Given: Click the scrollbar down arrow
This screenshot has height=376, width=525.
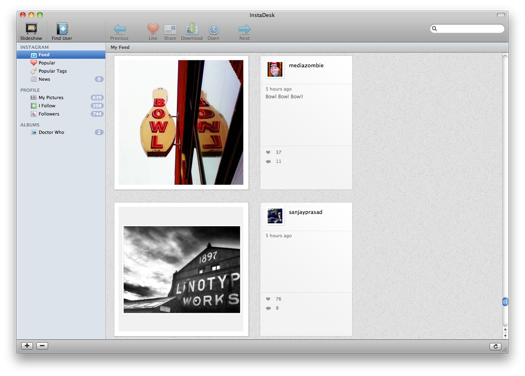Looking at the screenshot, I should tap(505, 336).
